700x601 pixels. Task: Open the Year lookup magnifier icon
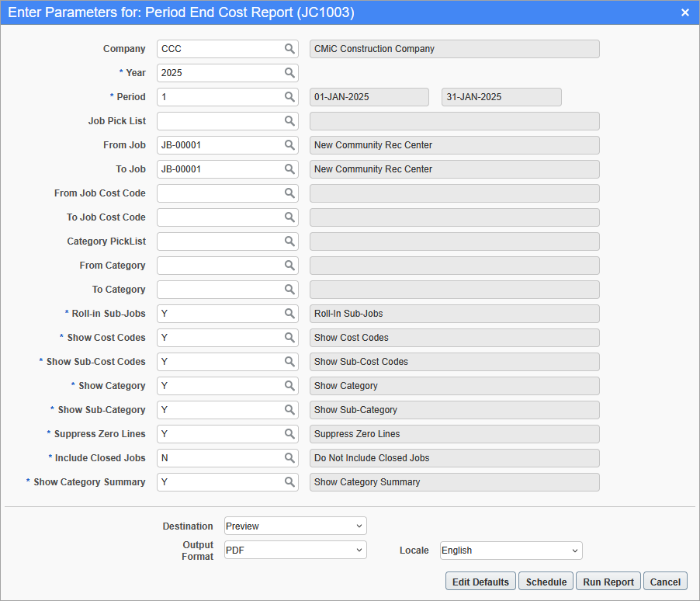[289, 73]
